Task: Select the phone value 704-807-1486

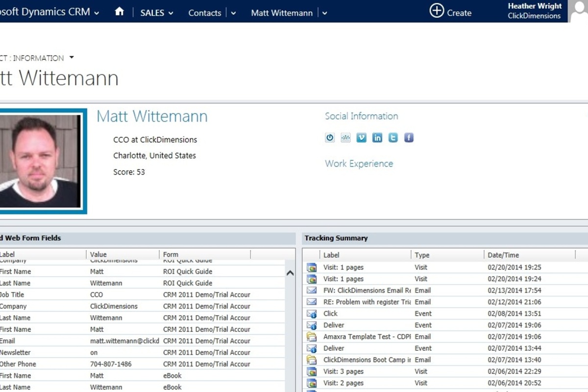Action: pyautogui.click(x=111, y=364)
